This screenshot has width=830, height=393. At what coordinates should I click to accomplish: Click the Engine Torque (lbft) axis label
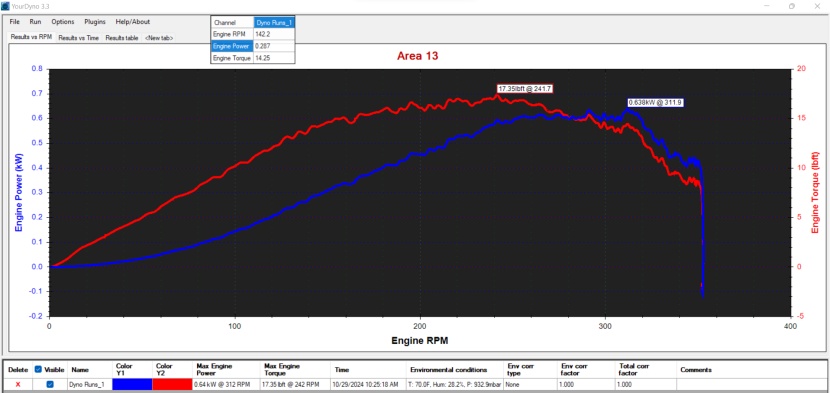815,192
